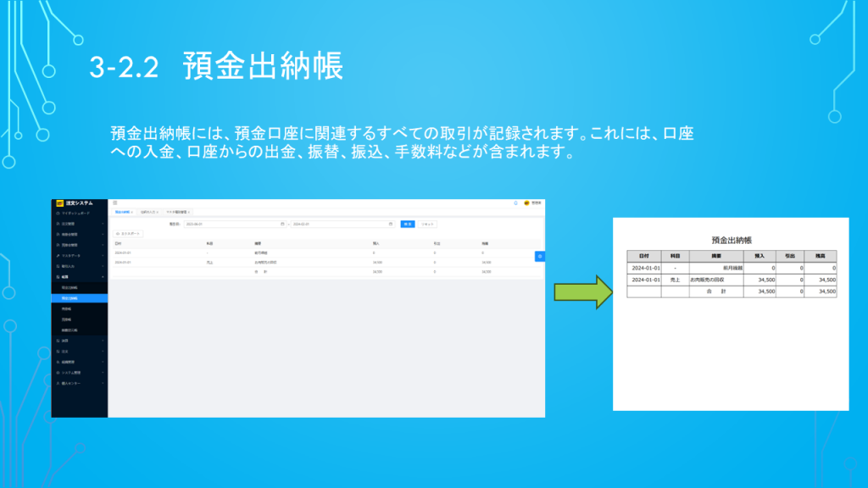Click the 摘要 column header in app table

click(258, 243)
